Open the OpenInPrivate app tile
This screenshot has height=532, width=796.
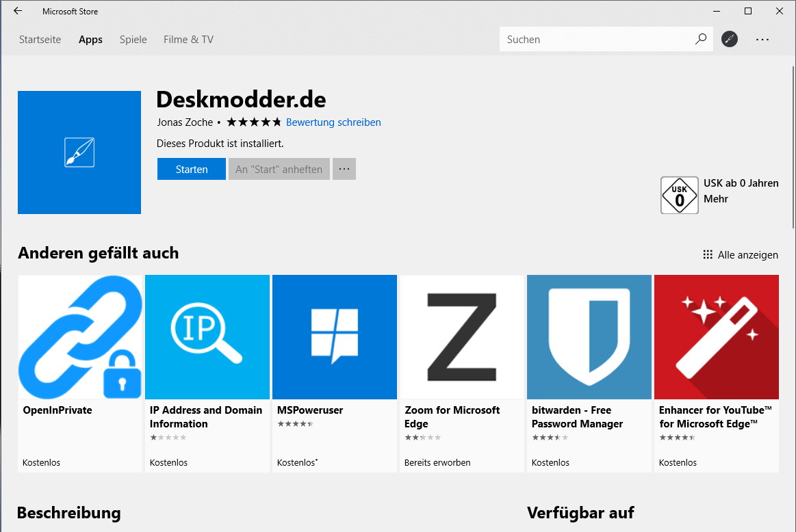pos(80,374)
